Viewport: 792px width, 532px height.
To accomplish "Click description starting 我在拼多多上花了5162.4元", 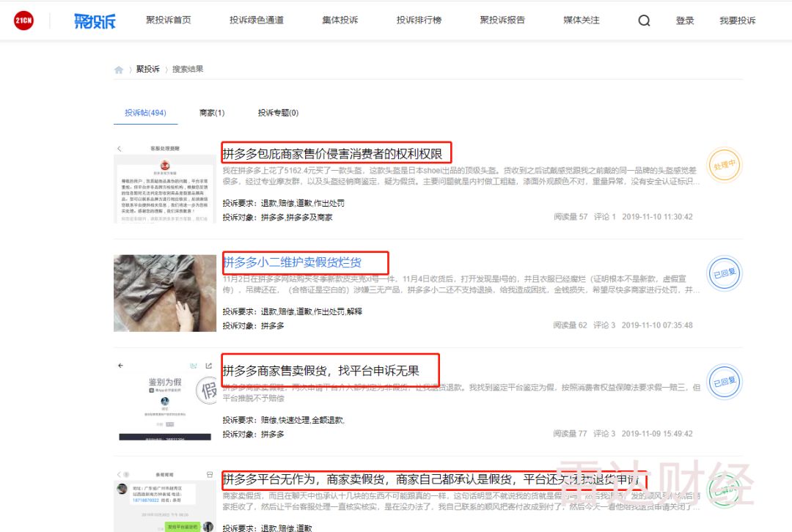I will 461,176.
